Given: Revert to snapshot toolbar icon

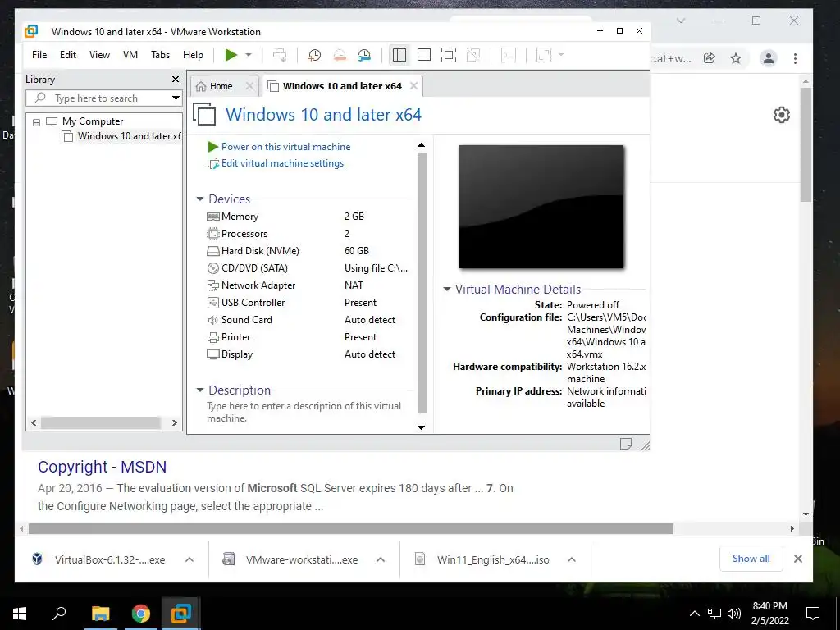Looking at the screenshot, I should click(340, 55).
